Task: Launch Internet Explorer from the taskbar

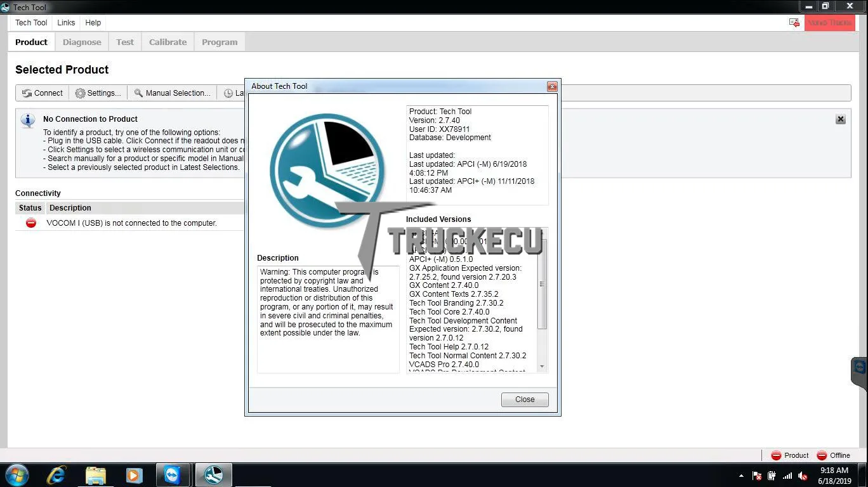Action: 56,474
